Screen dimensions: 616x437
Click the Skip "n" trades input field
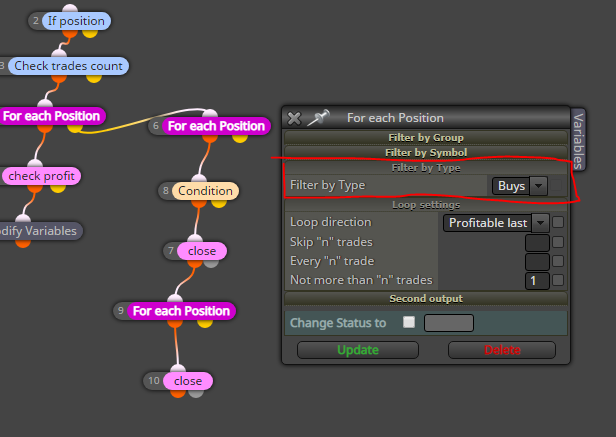click(537, 242)
